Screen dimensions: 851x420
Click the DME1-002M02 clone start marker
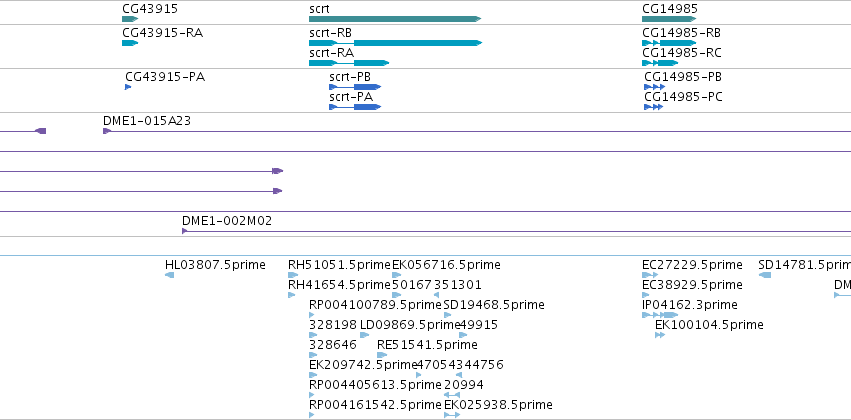[x=185, y=231]
